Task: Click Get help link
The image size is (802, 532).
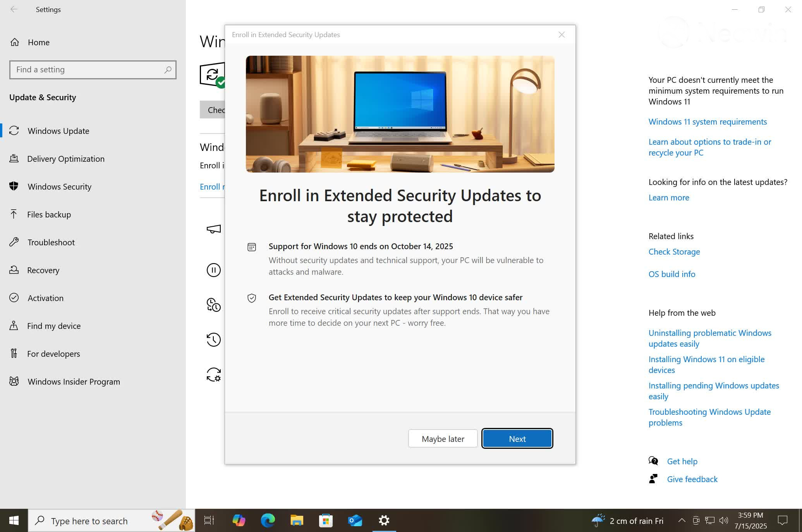Action: pyautogui.click(x=682, y=461)
